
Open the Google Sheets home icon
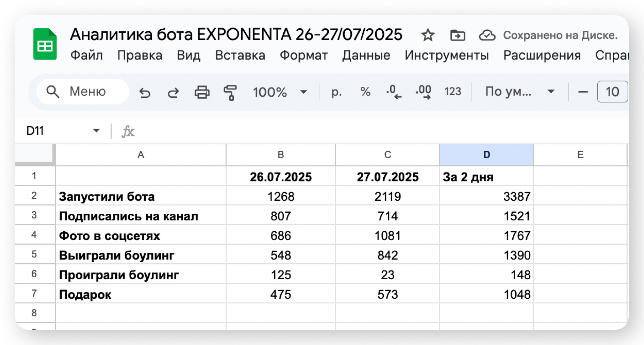point(45,44)
